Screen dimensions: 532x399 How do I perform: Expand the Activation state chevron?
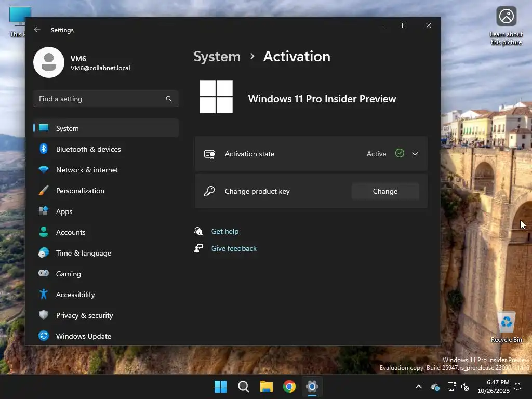tap(415, 154)
